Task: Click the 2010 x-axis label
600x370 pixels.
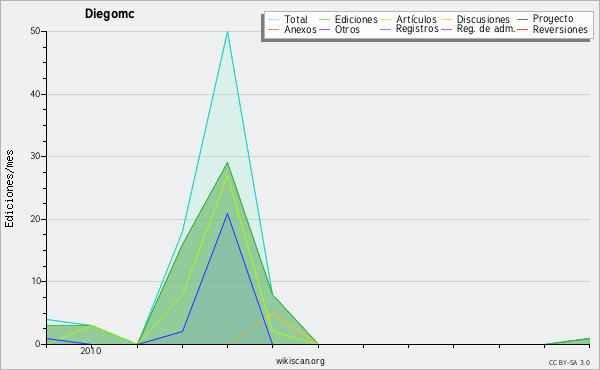Action: click(x=91, y=351)
